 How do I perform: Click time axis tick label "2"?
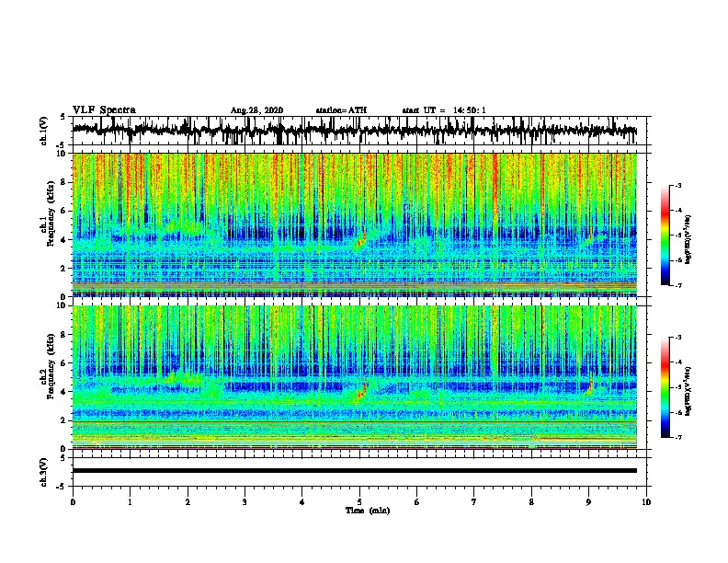[188, 502]
